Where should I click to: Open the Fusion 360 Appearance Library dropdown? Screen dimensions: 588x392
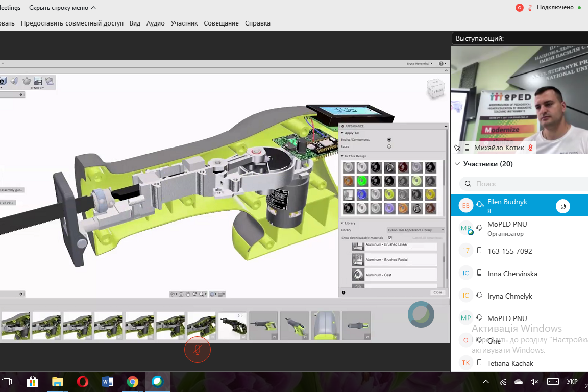pyautogui.click(x=415, y=230)
